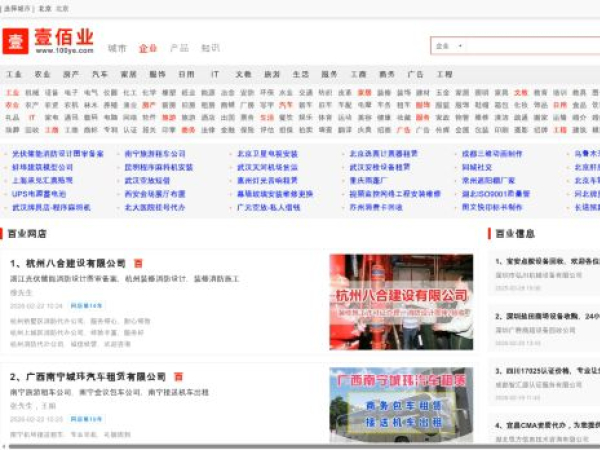Open the 上海美元汇票贴现 link

coord(42,181)
